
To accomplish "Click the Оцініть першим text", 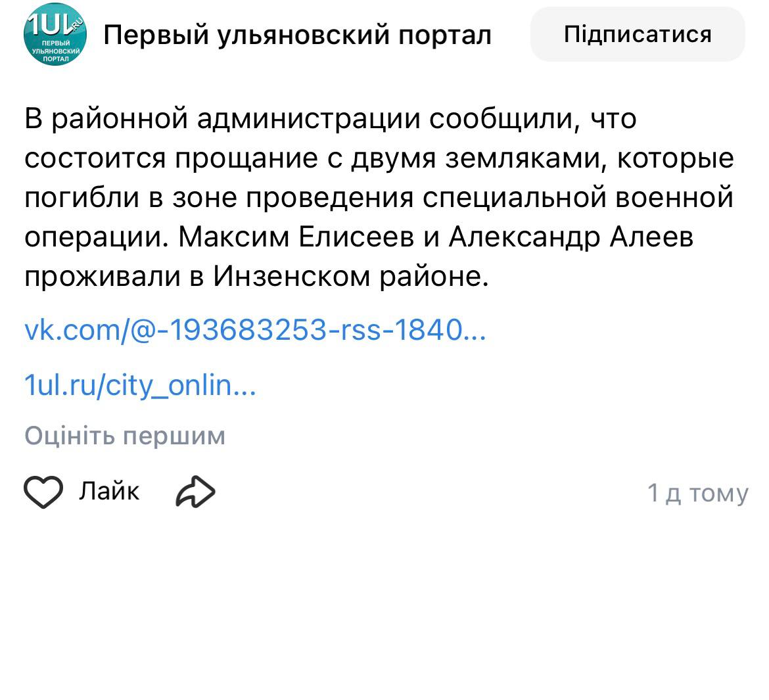I will point(125,436).
